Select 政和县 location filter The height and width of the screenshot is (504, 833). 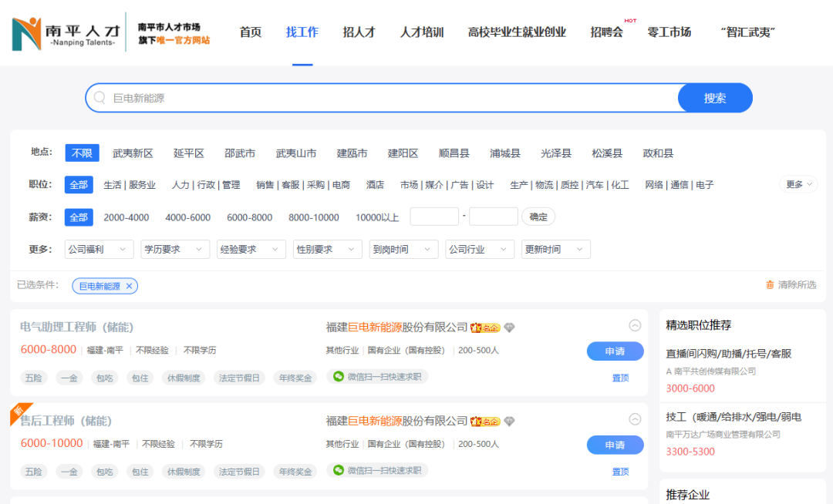tap(658, 153)
